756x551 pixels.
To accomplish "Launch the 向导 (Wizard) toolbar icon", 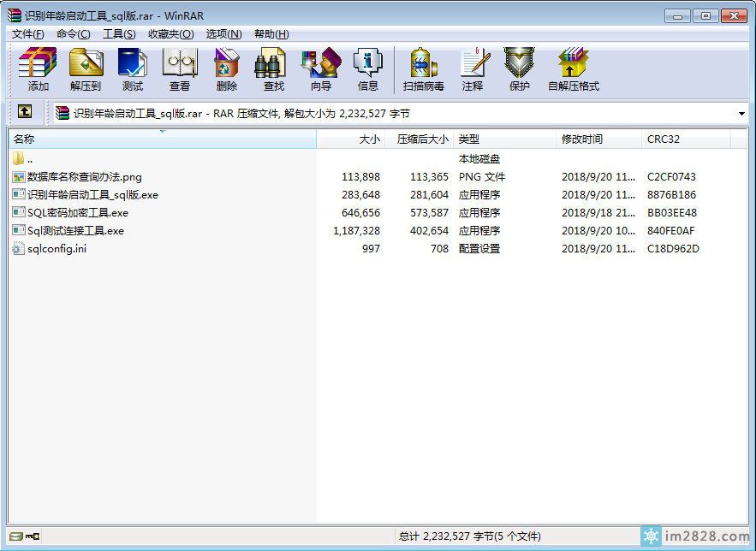I will 321,69.
